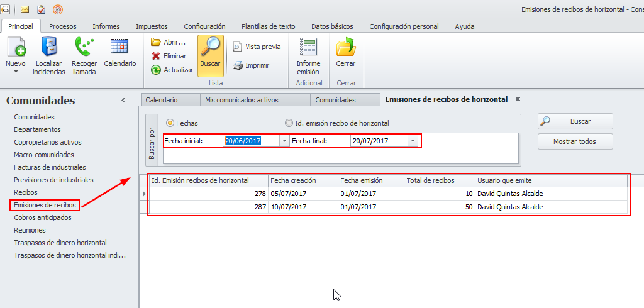Switch to Calendario document tab

(x=170, y=100)
